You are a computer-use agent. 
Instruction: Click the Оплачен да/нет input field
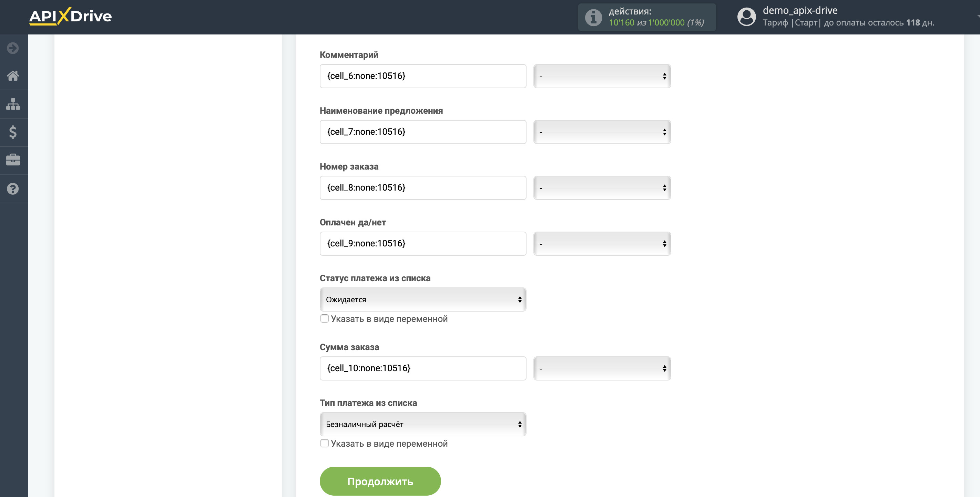423,244
